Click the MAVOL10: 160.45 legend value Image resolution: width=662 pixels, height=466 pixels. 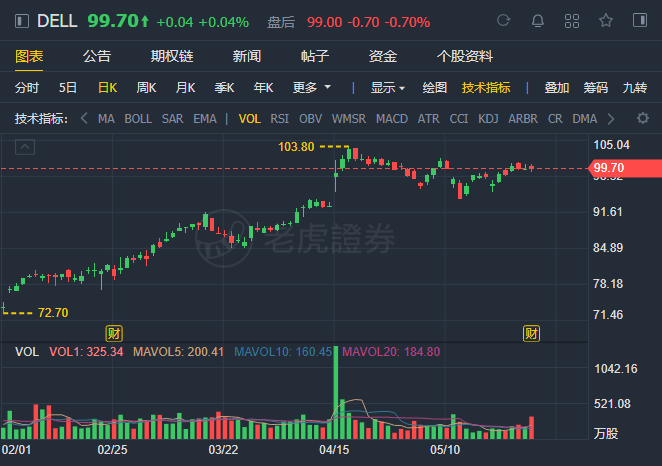coord(283,352)
